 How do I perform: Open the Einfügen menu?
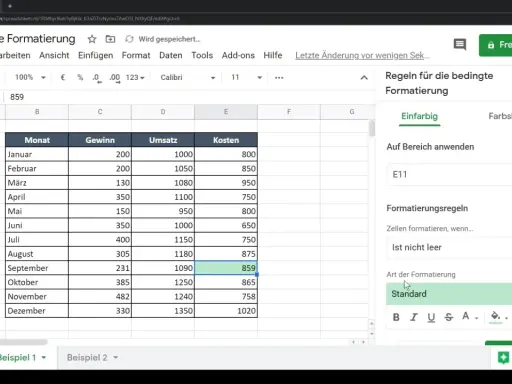[95, 55]
